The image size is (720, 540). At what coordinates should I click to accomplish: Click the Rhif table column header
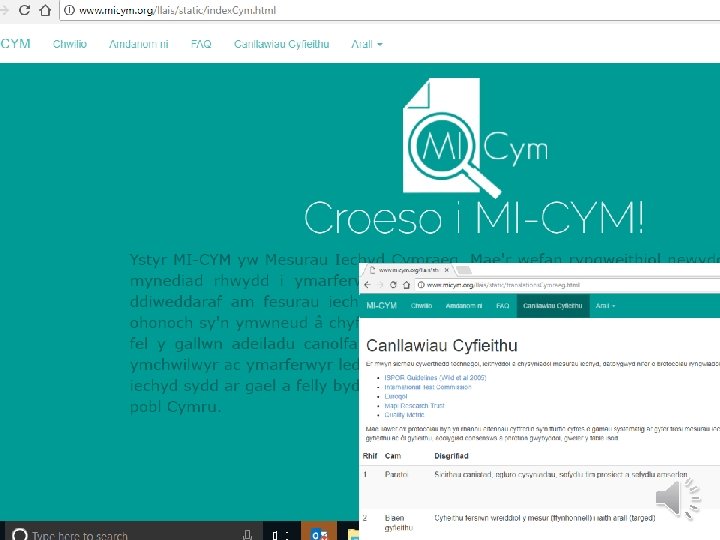(x=370, y=456)
